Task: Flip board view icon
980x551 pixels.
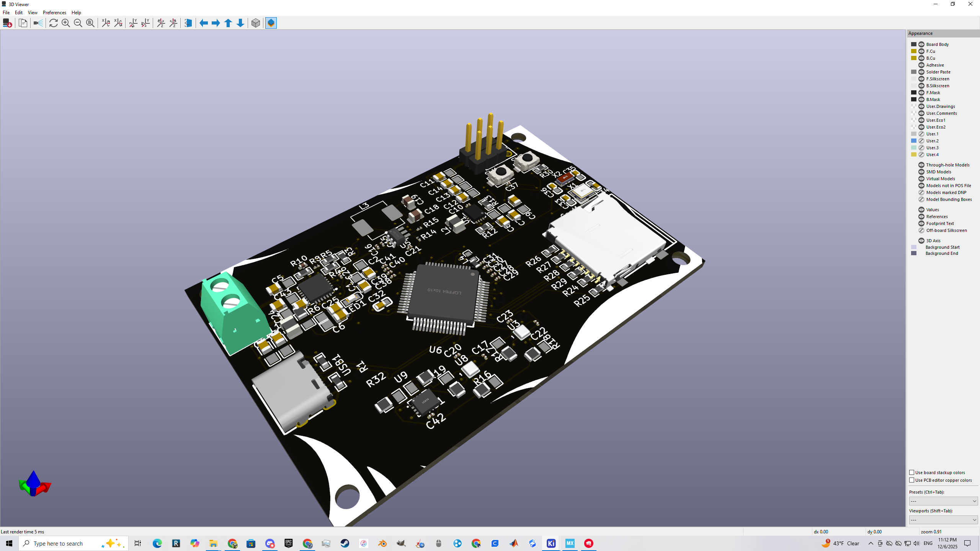Action: 188,23
